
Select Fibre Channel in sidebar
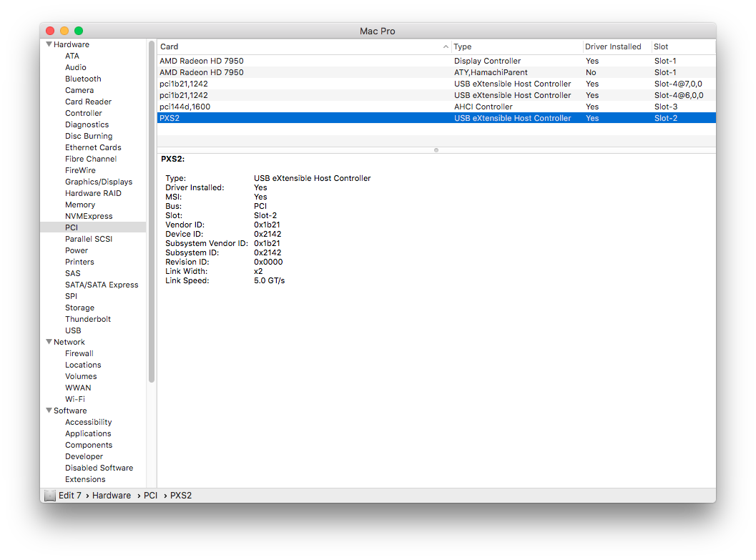tap(91, 159)
